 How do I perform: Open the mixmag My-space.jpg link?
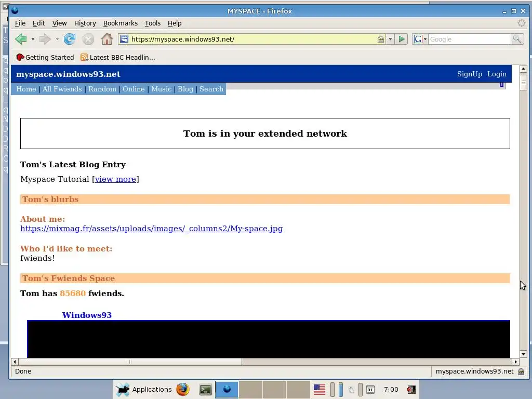click(151, 229)
